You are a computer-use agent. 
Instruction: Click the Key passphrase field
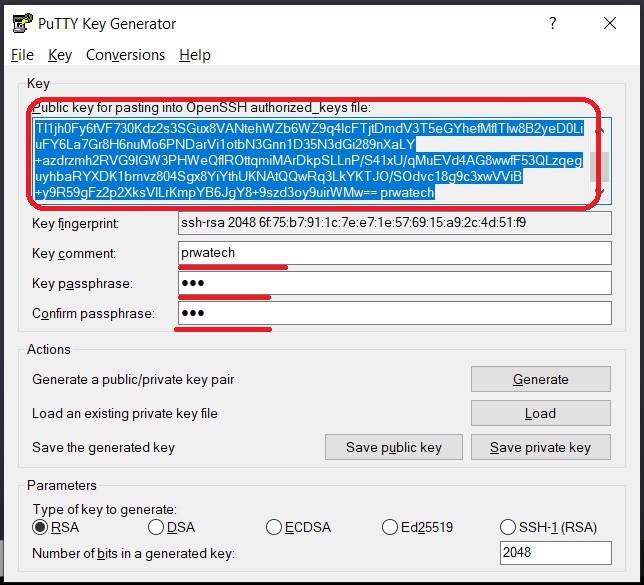[x=394, y=283]
